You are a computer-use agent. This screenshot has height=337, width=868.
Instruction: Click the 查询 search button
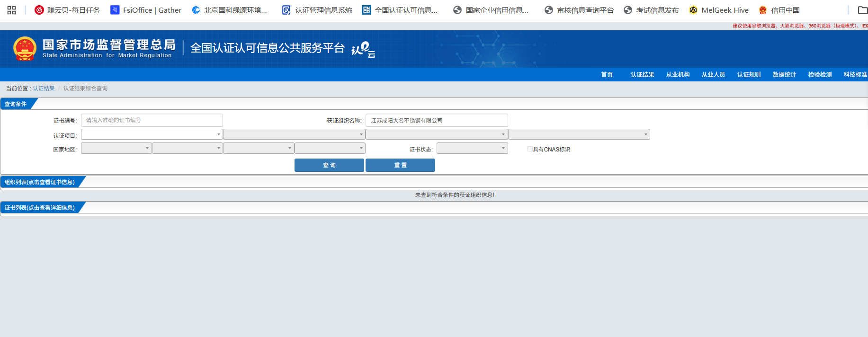pos(329,165)
